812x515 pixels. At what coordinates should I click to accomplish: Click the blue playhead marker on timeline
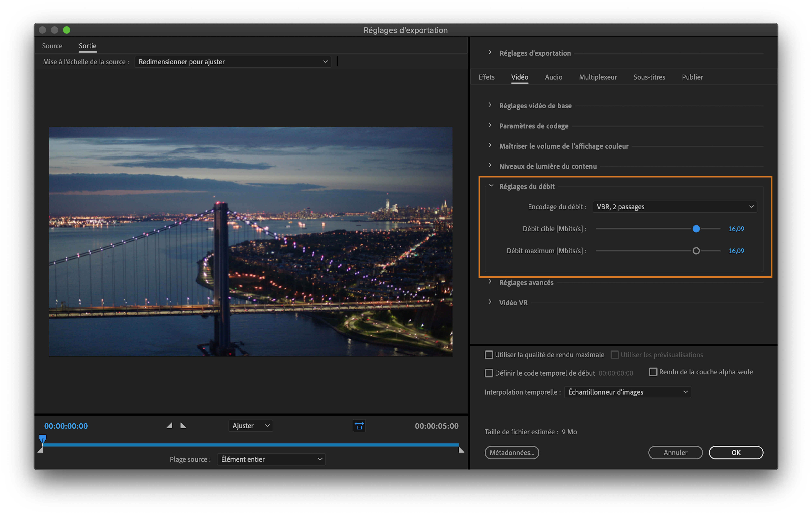42,438
